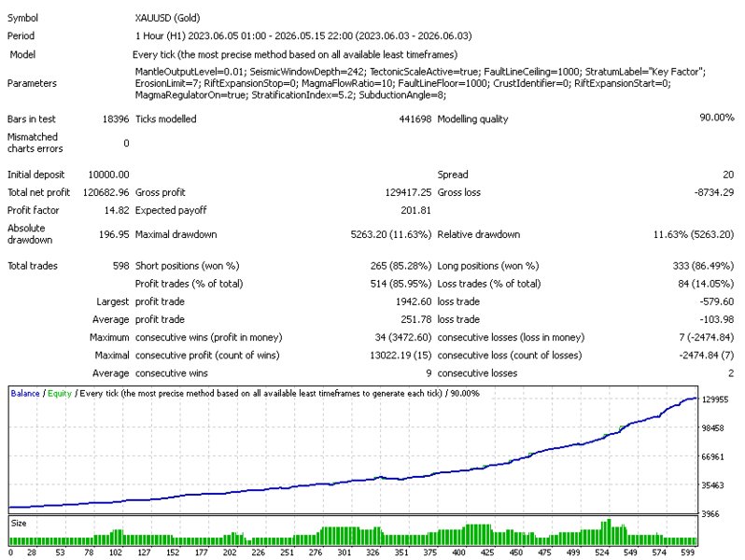
Task: Click x-axis trade number 28
Action: pos(32,553)
